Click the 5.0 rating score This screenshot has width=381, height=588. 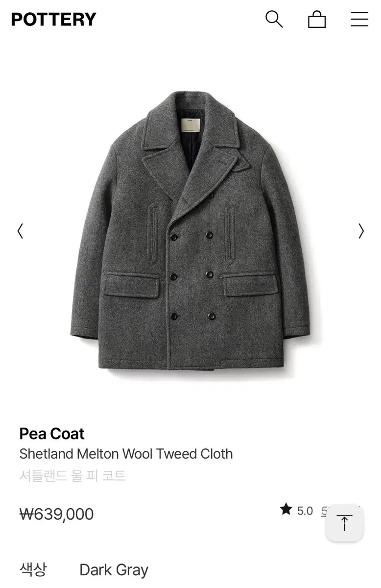[305, 511]
